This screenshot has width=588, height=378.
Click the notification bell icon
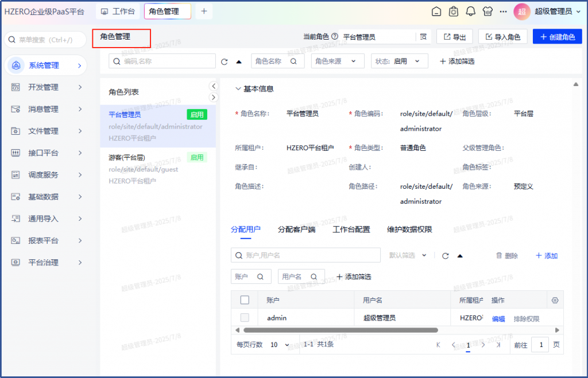tap(470, 11)
